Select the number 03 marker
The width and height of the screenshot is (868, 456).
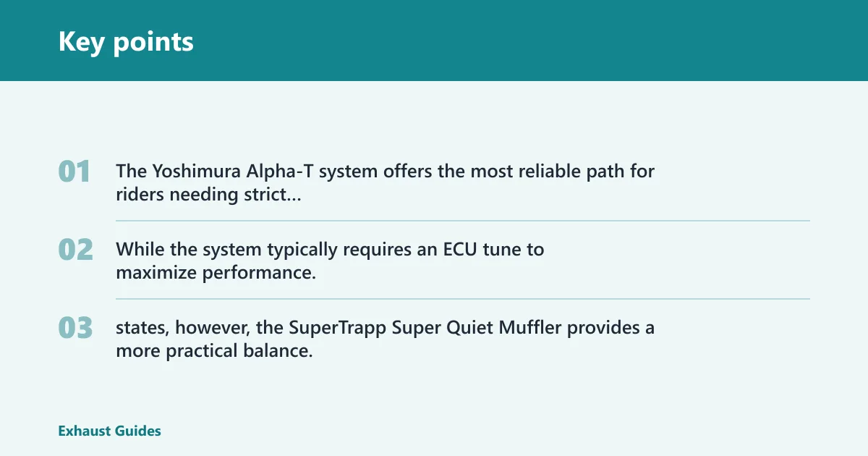[x=75, y=328]
